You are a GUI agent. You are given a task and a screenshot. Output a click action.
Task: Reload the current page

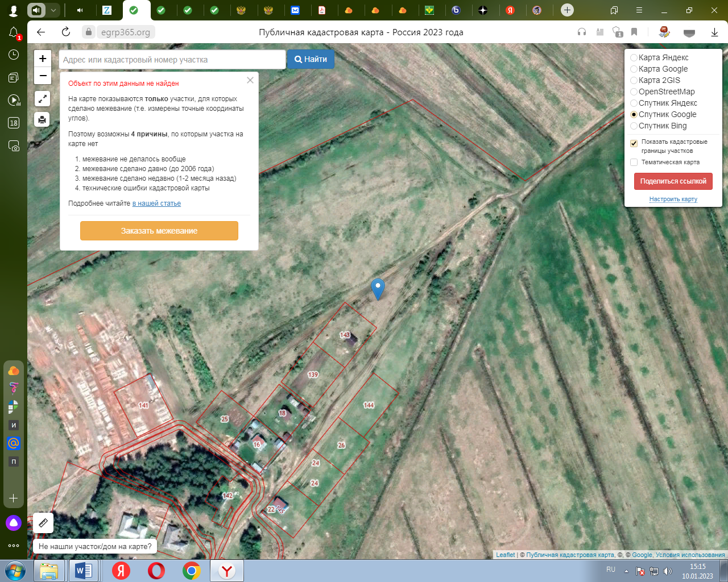tap(66, 32)
